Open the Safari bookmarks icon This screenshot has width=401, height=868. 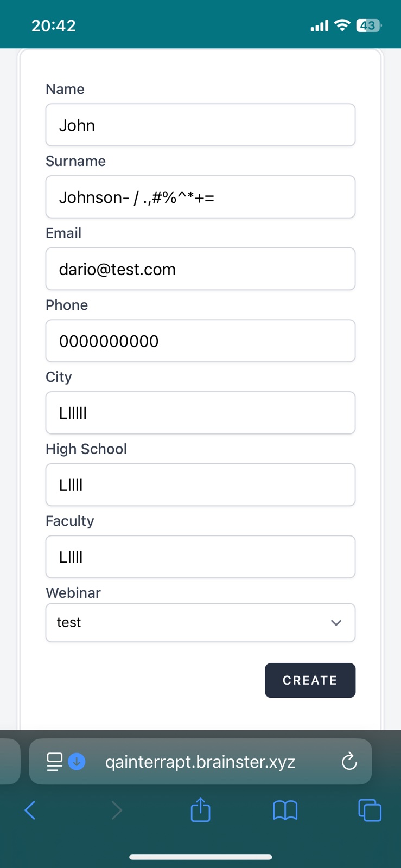pos(285,810)
